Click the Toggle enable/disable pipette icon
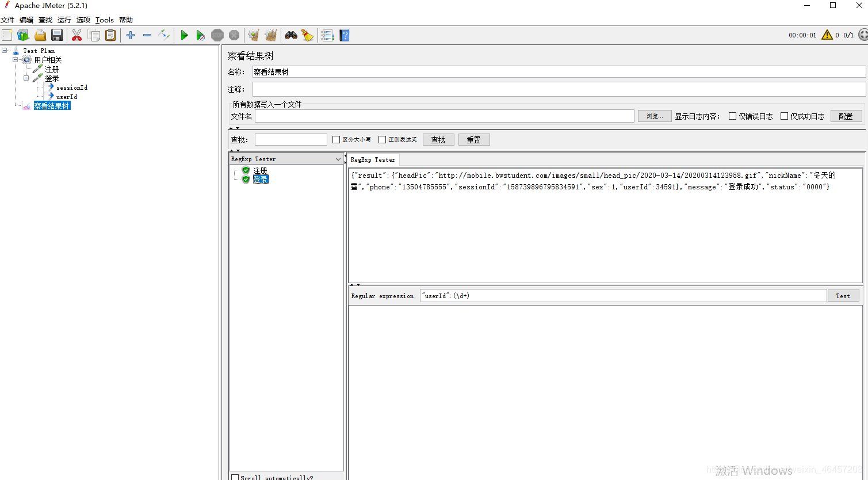 pyautogui.click(x=164, y=36)
